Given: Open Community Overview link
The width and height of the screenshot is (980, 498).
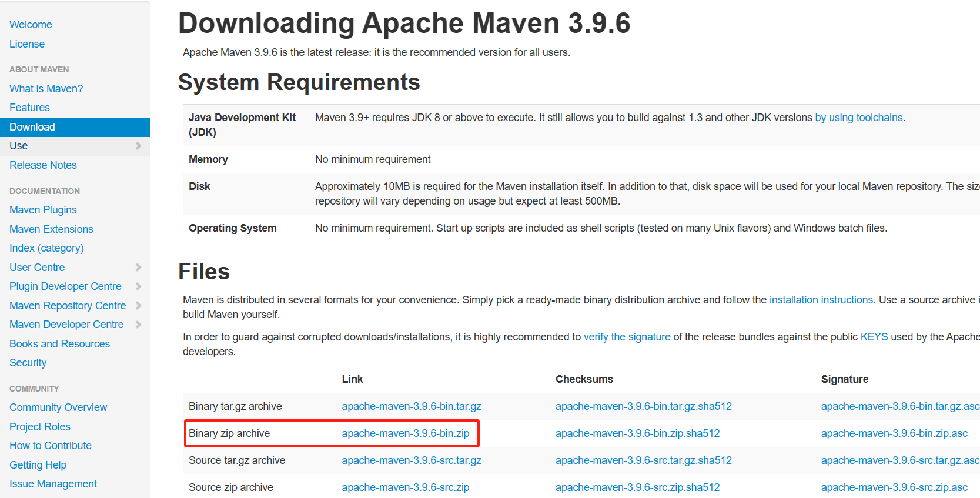Looking at the screenshot, I should [x=58, y=407].
